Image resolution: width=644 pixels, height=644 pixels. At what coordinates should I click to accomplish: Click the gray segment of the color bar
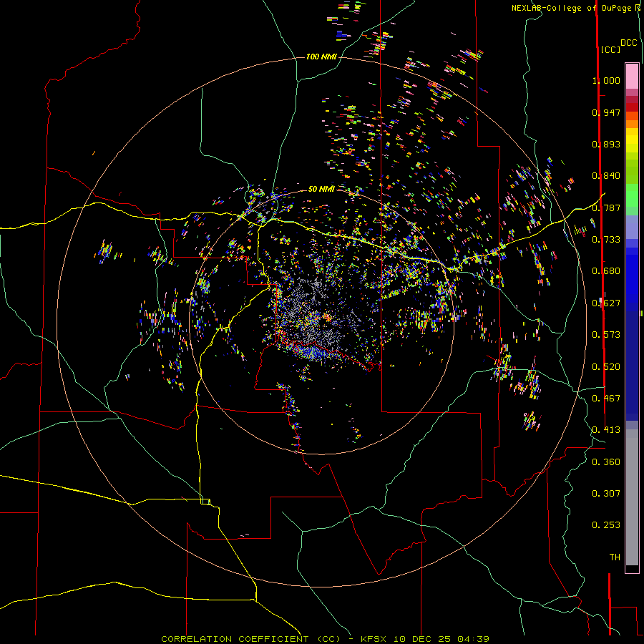click(x=632, y=497)
